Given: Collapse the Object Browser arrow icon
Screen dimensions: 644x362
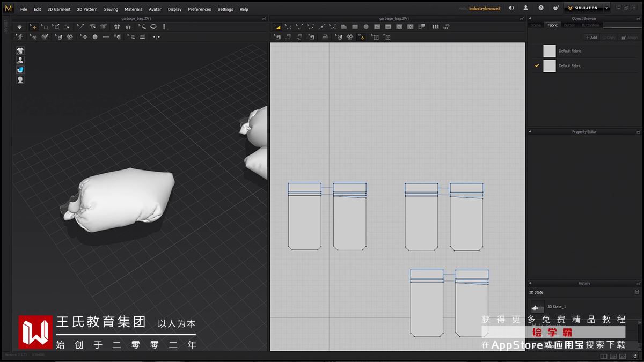Looking at the screenshot, I should tap(530, 18).
